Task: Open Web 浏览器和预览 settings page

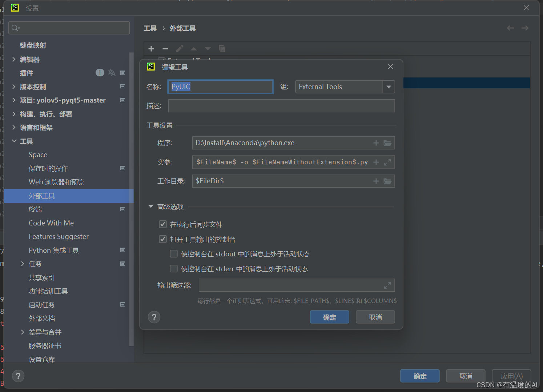Action: click(x=57, y=182)
